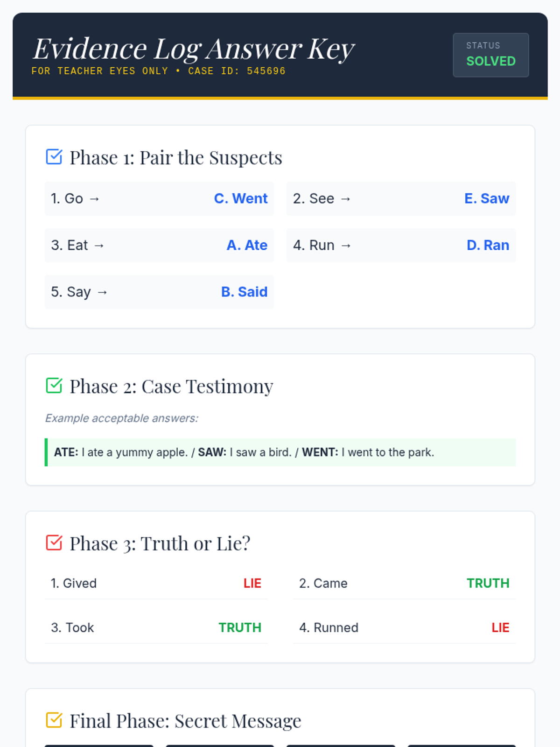This screenshot has width=560, height=747.
Task: Click the 'A. Ate' answer for Eat
Action: point(247,245)
